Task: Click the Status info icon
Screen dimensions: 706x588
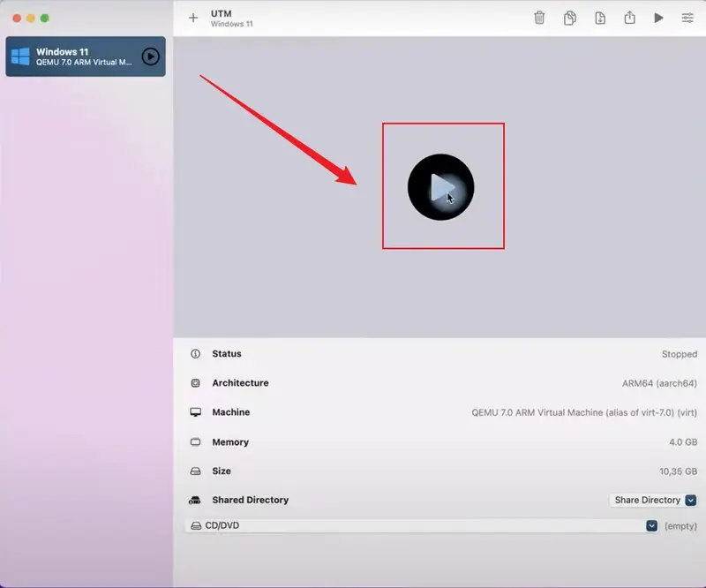Action: 195,354
